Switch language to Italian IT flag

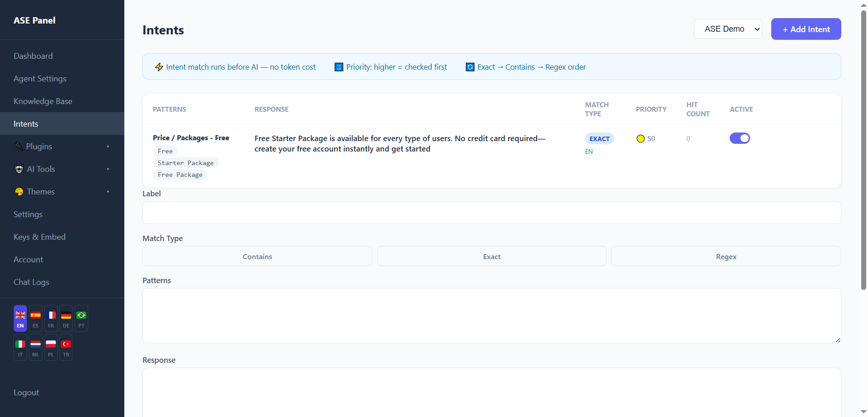[20, 347]
